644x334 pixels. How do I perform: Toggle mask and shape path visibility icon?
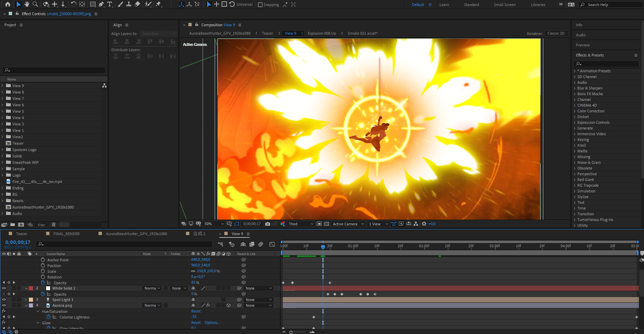237,224
